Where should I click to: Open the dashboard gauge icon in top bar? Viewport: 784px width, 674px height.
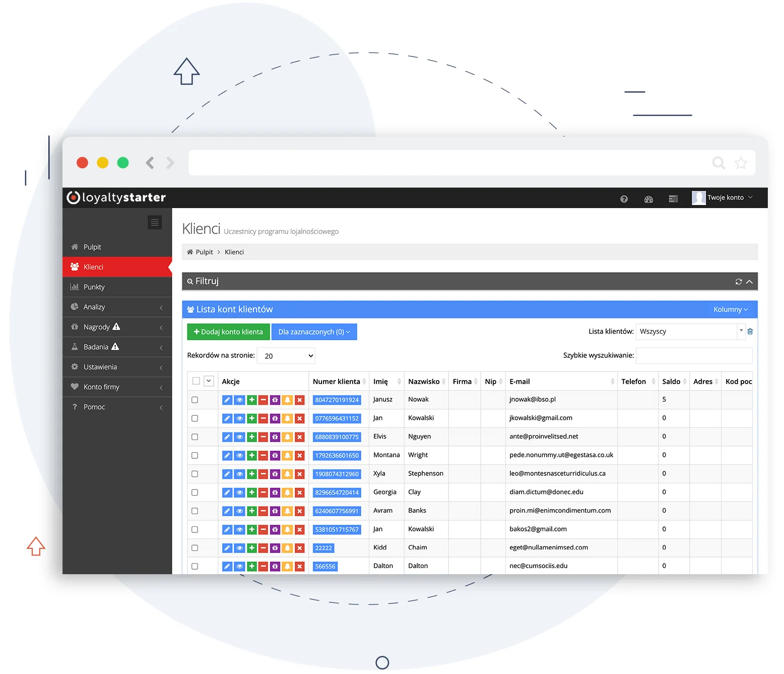648,199
